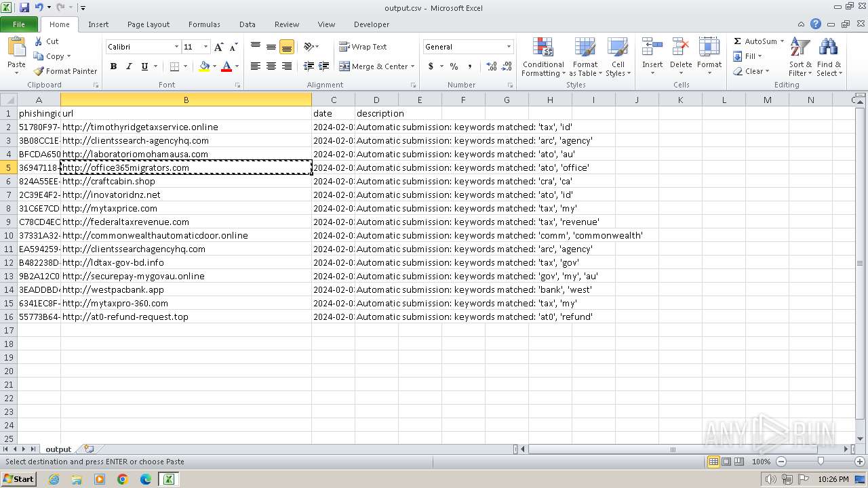Switch to Page Layout view icon
The image size is (868, 488).
[726, 462]
